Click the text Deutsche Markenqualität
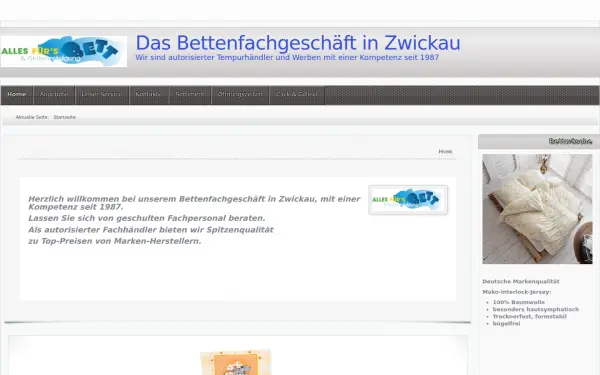 [521, 281]
